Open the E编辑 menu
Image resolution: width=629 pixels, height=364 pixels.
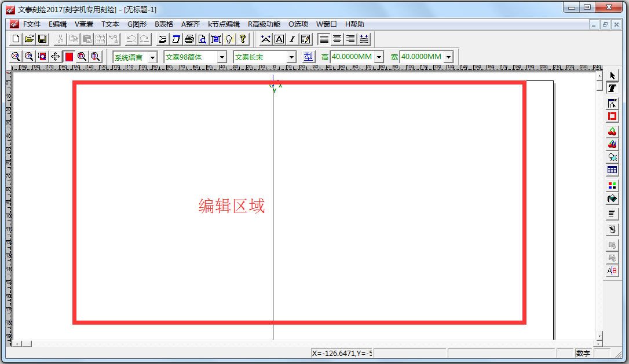coord(58,24)
